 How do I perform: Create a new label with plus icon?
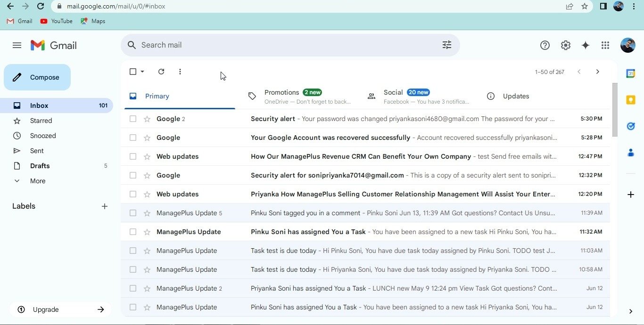tap(105, 206)
